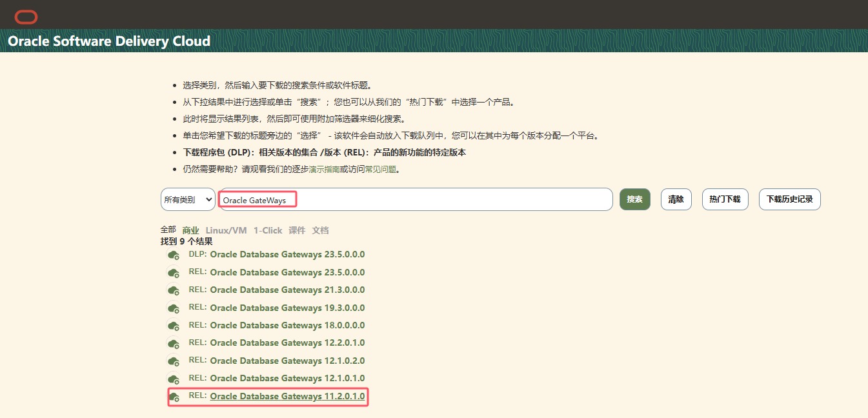The width and height of the screenshot is (868, 418).
Task: Click download cloud icon beside Gateways 21.3.0.0.0
Action: pos(174,290)
